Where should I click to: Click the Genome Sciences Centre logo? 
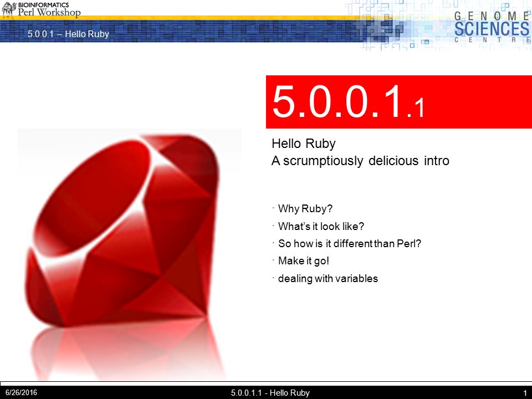click(492, 27)
